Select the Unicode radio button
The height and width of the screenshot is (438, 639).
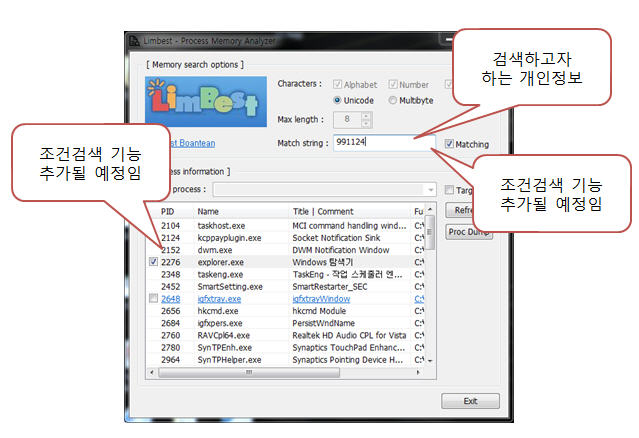[x=338, y=100]
